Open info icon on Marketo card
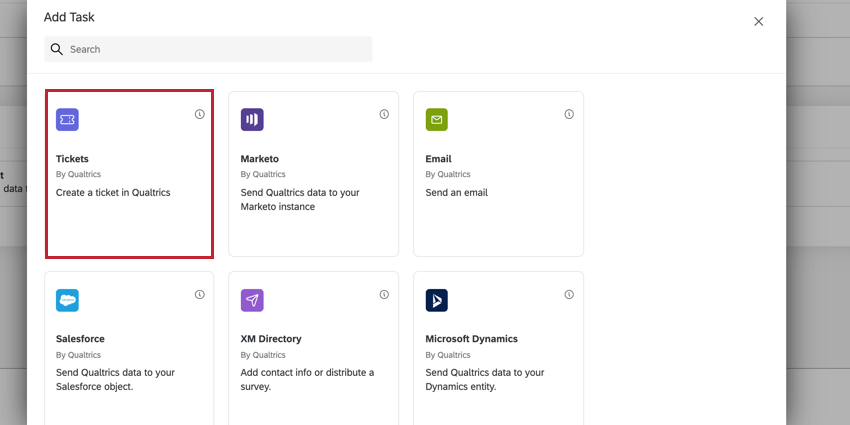Screen dimensions: 850x425 (x=384, y=114)
